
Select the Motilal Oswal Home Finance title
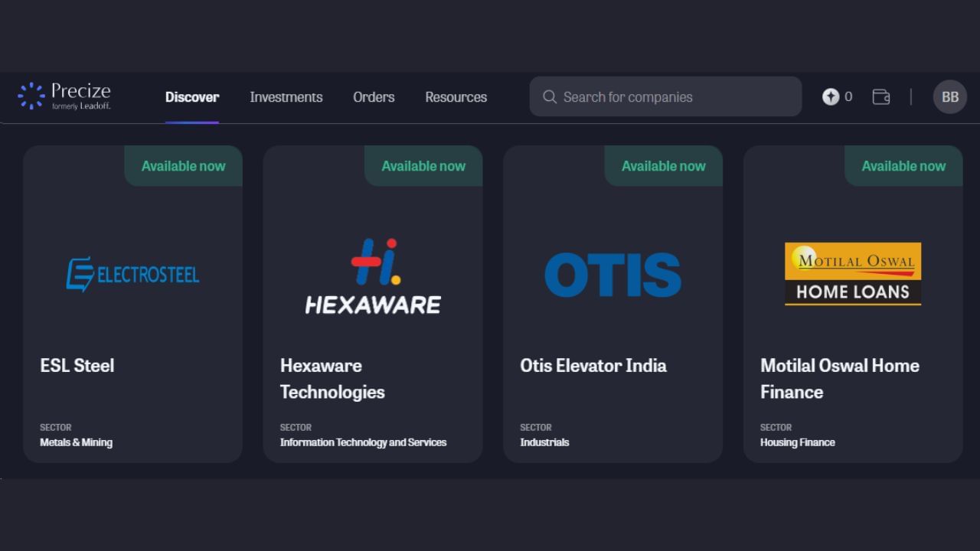click(x=839, y=379)
